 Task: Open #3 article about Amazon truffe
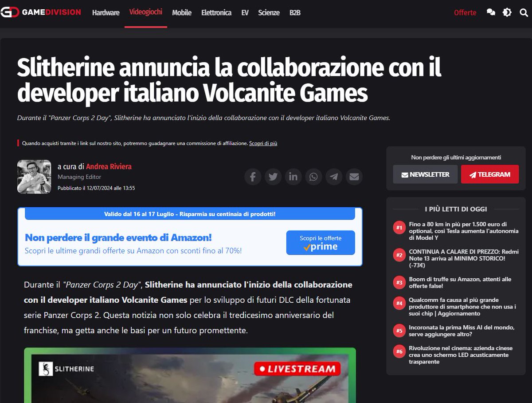460,283
